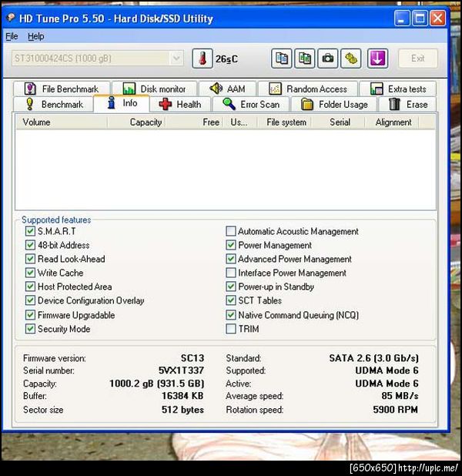462x476 pixels.
Task: Toggle Automatic Acoustic Management checkbox
Action: pos(231,231)
